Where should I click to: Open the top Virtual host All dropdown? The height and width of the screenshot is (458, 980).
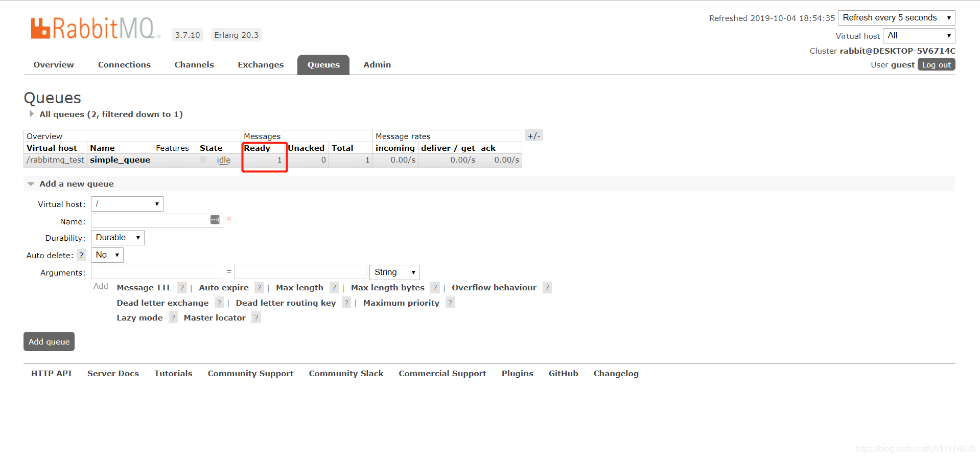pyautogui.click(x=919, y=36)
